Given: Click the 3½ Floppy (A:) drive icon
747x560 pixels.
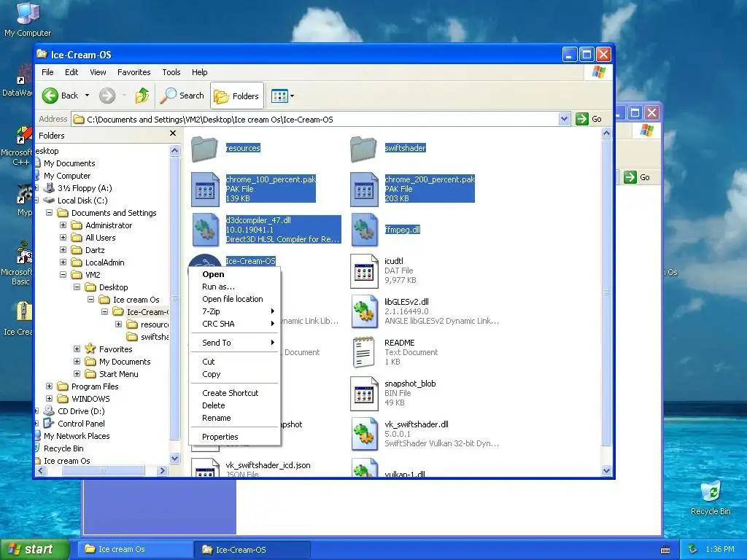Looking at the screenshot, I should (49, 188).
